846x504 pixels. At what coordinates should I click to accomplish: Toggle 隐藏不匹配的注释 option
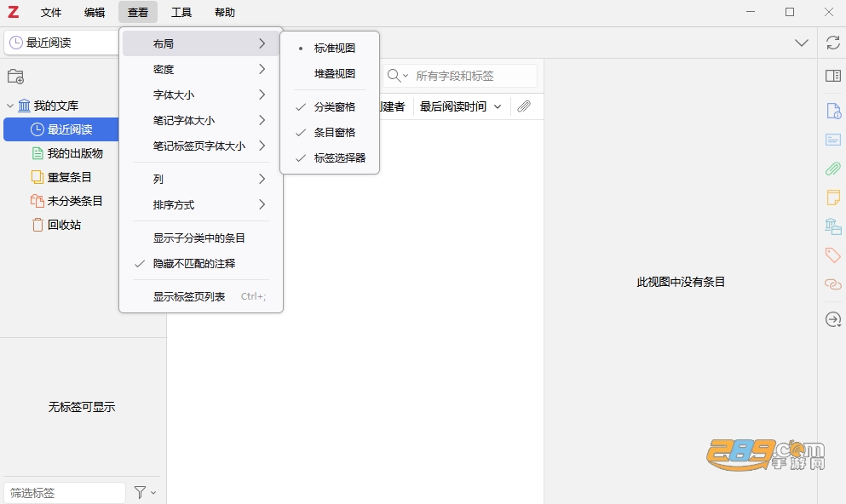click(x=201, y=264)
